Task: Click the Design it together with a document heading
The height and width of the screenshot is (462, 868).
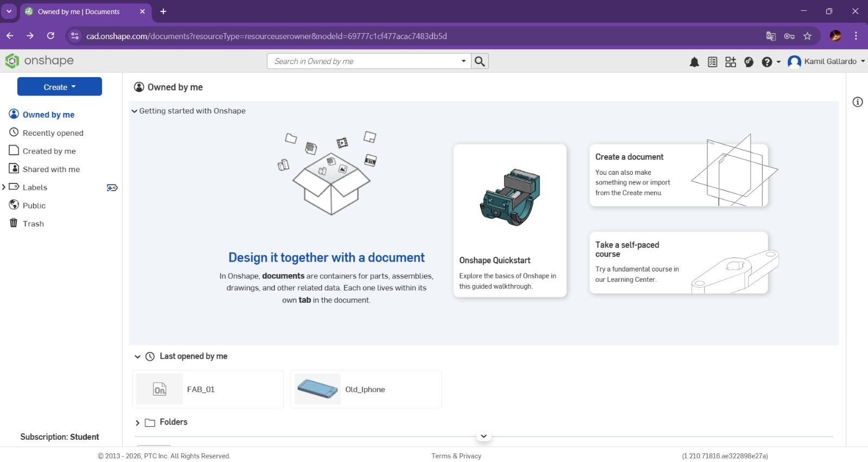Action: pyautogui.click(x=327, y=257)
